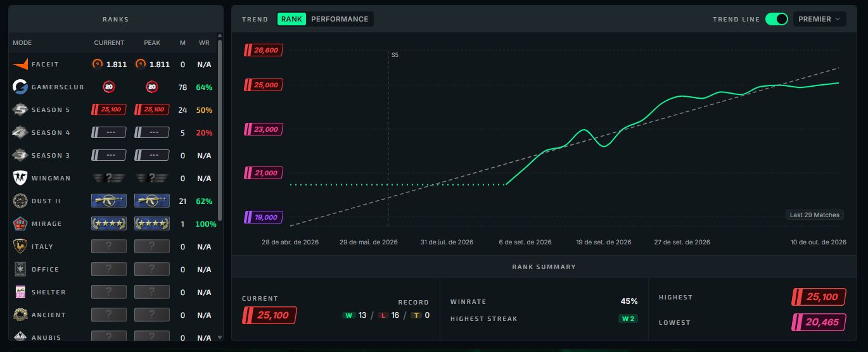
Task: Click the FACEIT current level 9 badge
Action: (x=97, y=64)
